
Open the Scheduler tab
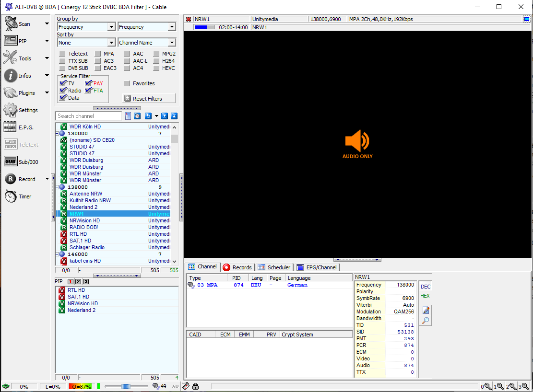[274, 267]
